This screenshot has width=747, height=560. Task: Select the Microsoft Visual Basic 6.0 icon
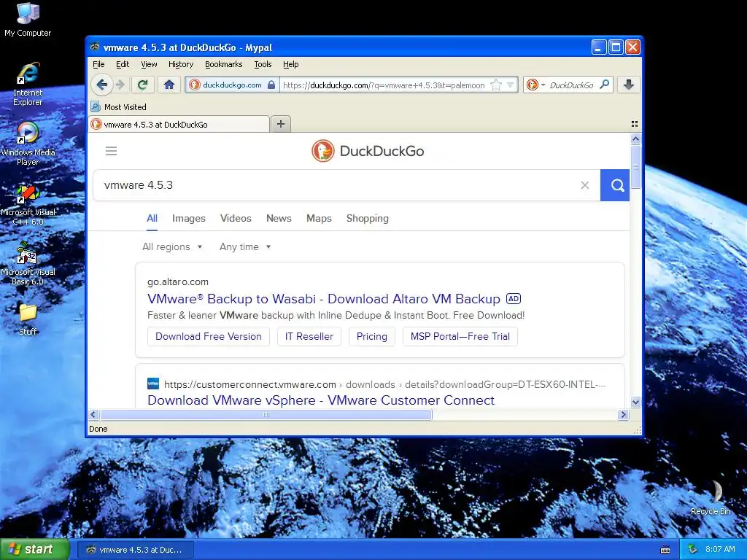[28, 264]
